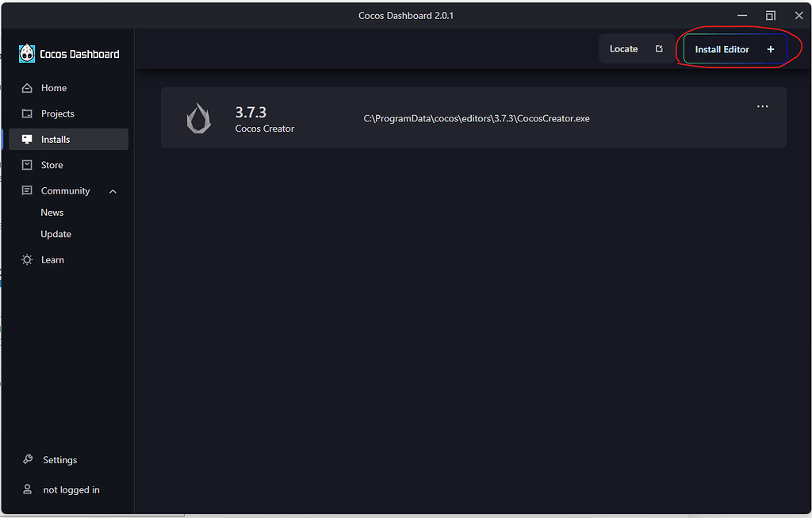This screenshot has width=812, height=518.
Task: Select the Community icon
Action: pyautogui.click(x=25, y=190)
